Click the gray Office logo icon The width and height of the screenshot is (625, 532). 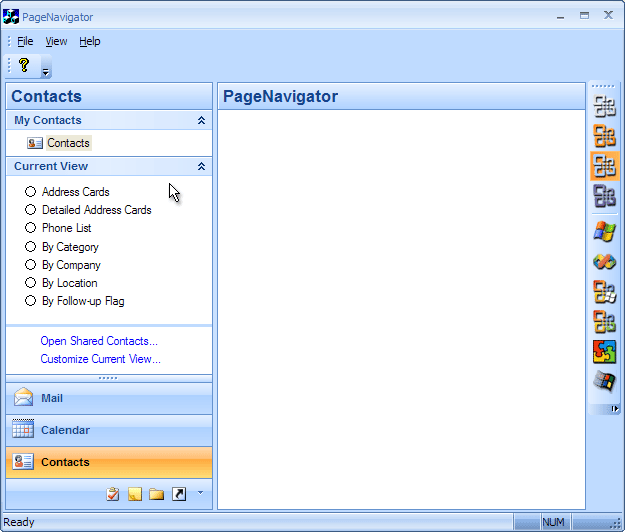coord(605,106)
